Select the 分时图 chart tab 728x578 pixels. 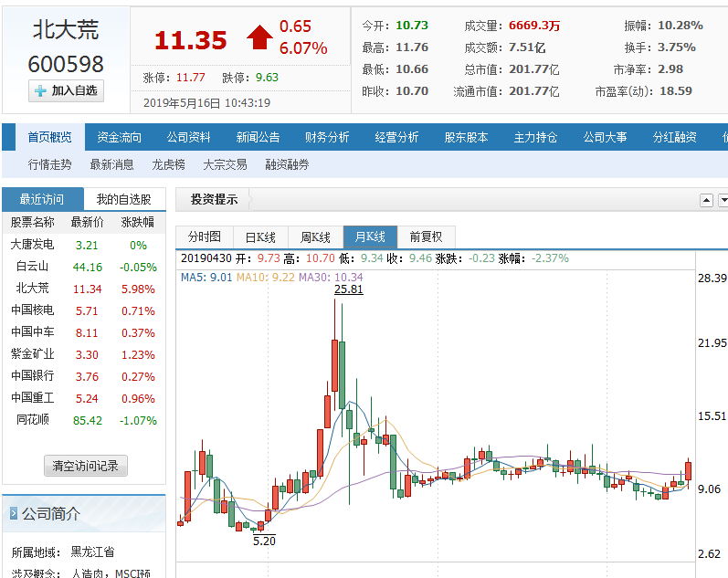point(205,236)
